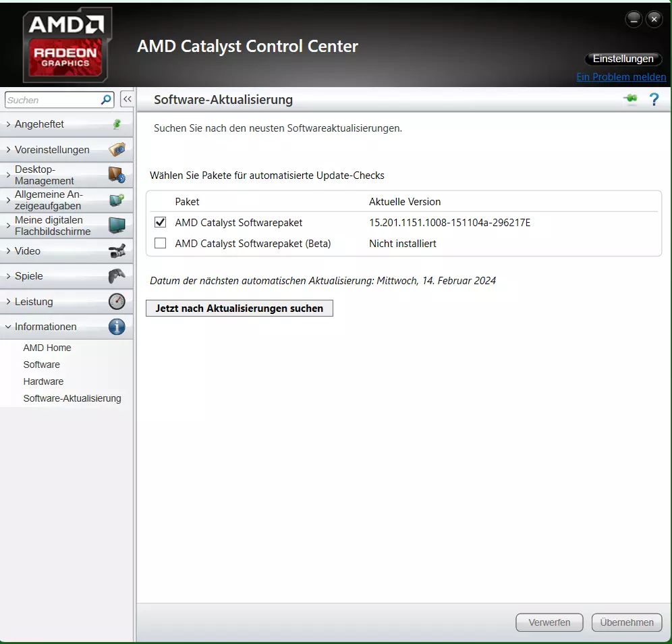The image size is (672, 644).
Task: Click the Voreinstellungen preset icon
Action: [x=117, y=150]
